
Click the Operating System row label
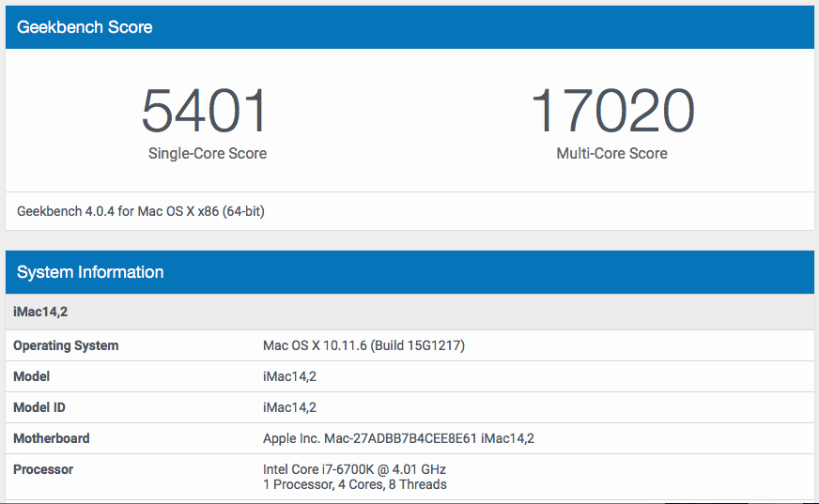[x=66, y=345]
